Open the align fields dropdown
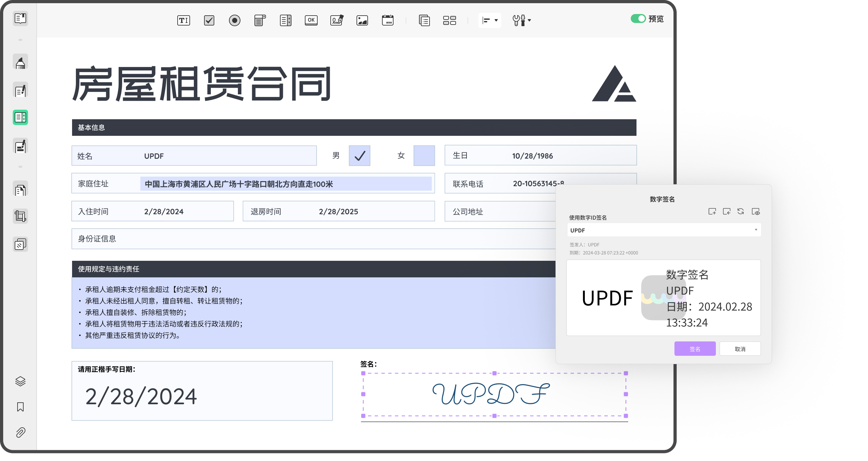 coord(489,20)
